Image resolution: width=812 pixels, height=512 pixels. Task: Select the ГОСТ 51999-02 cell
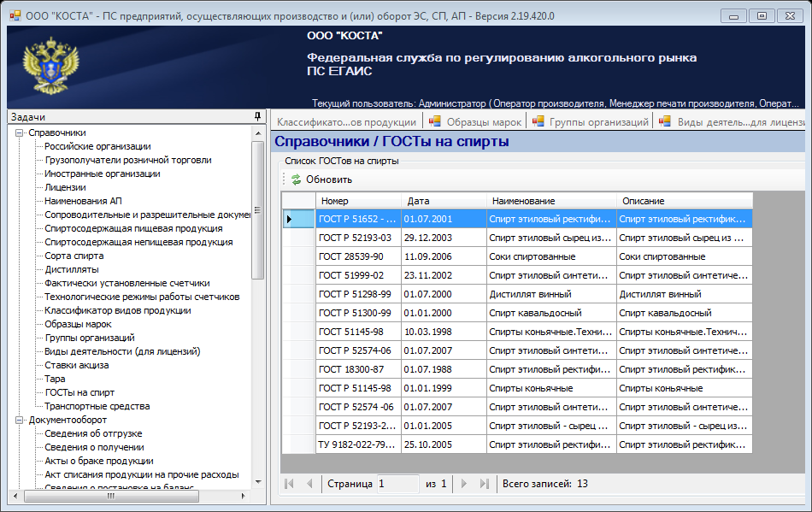point(358,275)
